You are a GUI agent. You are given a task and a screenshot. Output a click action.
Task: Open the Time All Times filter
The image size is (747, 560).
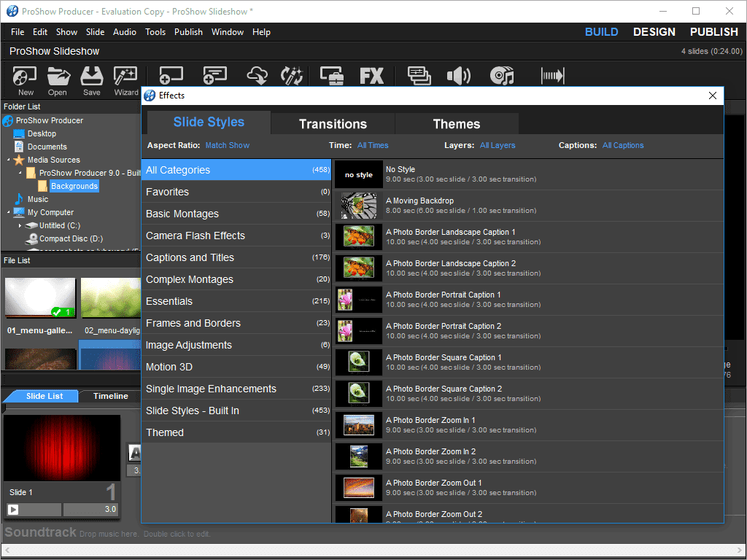point(373,145)
